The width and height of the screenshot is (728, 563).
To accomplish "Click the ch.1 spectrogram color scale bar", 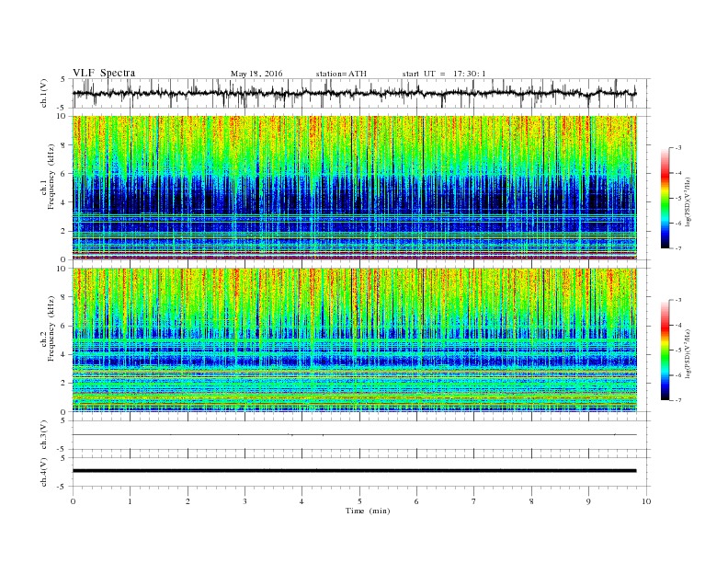I will [665, 198].
